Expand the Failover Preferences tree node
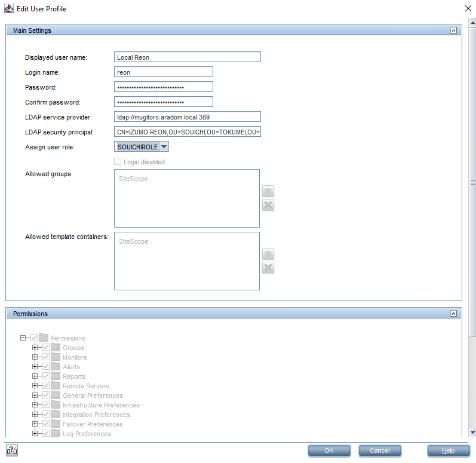Image resolution: width=476 pixels, height=463 pixels. 35,424
